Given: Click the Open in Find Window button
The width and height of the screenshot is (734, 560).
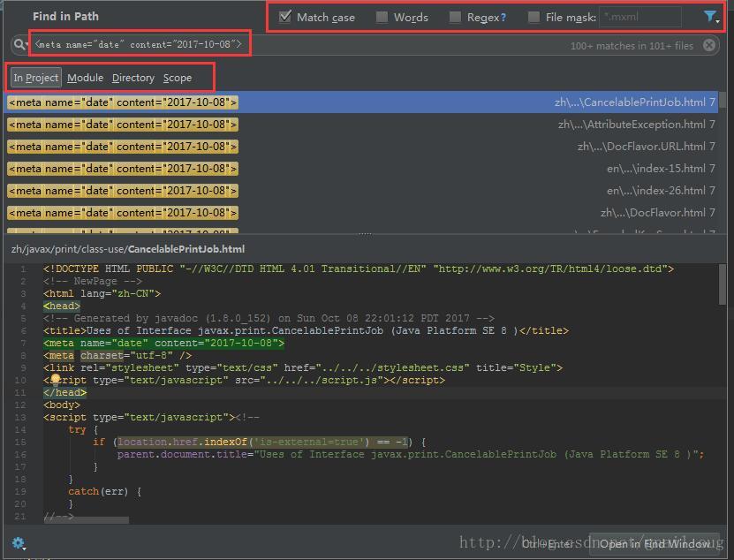Looking at the screenshot, I should (654, 543).
